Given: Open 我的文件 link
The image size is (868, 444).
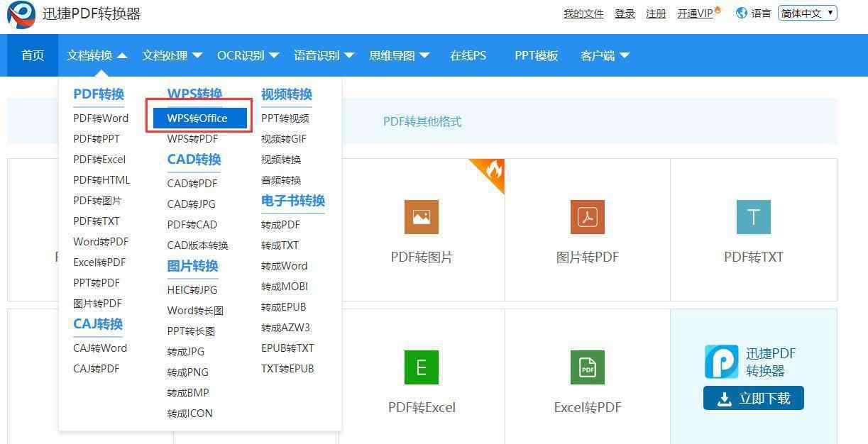Looking at the screenshot, I should pyautogui.click(x=583, y=13).
